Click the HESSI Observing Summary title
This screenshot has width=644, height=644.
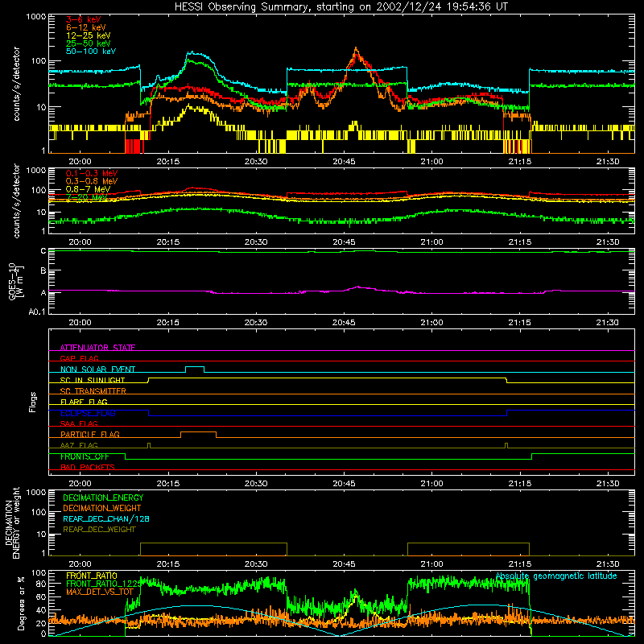341,7
